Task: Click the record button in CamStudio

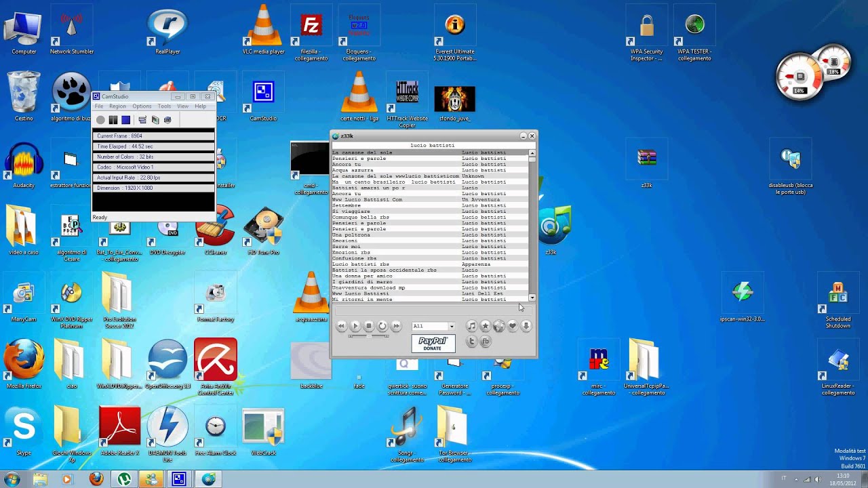Action: [100, 120]
